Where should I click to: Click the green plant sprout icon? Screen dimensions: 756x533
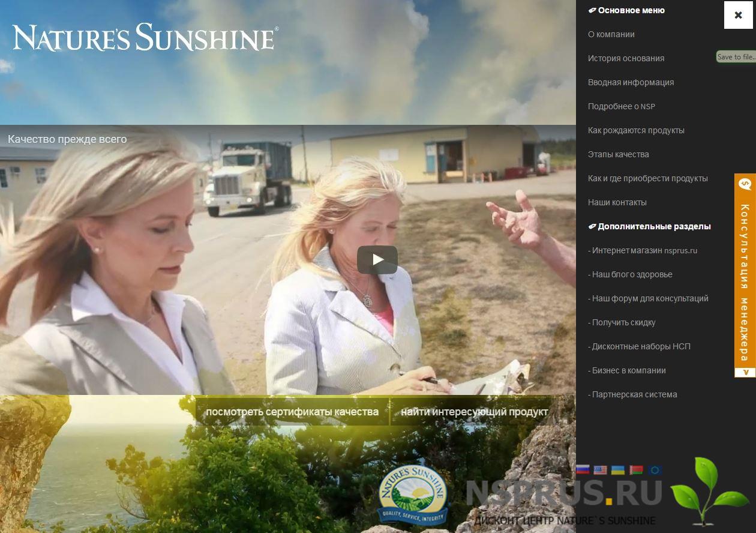pyautogui.click(x=709, y=491)
